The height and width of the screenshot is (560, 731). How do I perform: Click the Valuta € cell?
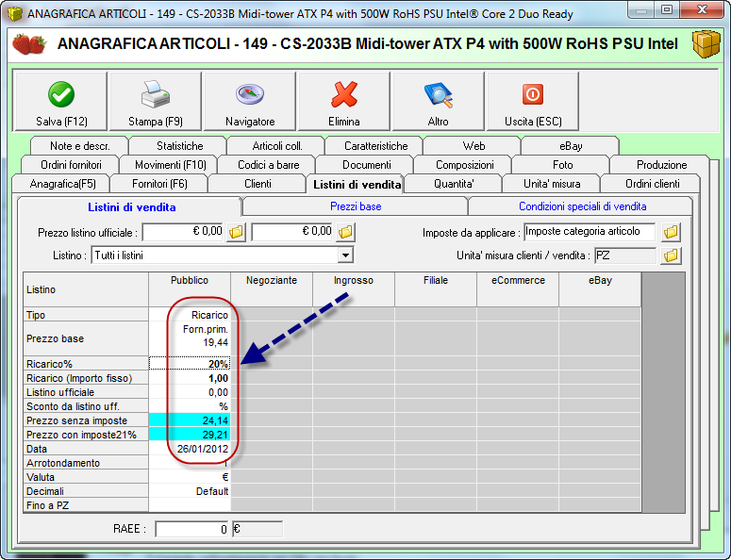(190, 477)
